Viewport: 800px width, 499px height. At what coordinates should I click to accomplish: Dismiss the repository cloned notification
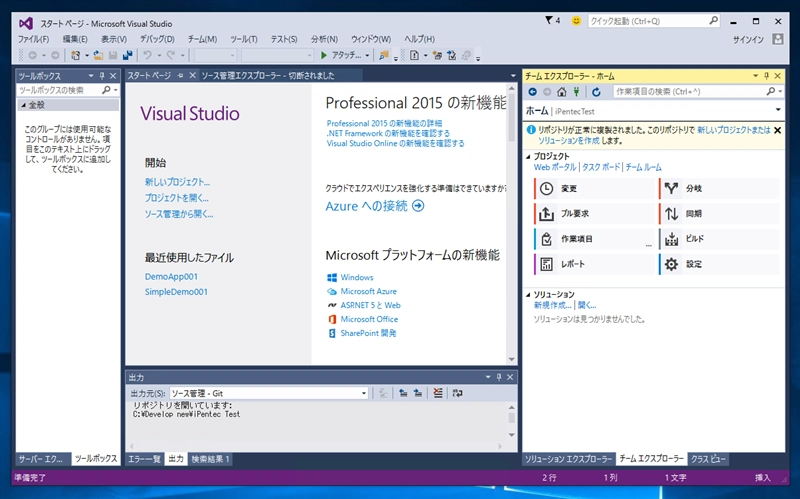pos(778,131)
